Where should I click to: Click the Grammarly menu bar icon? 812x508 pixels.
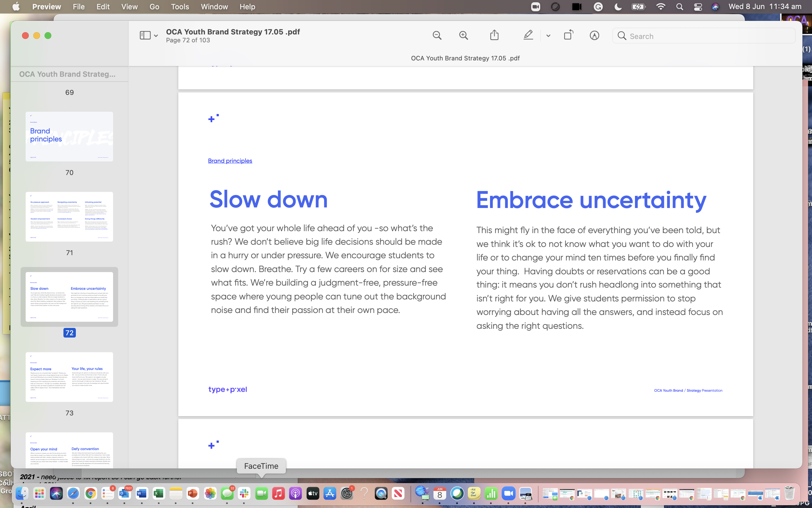click(598, 7)
